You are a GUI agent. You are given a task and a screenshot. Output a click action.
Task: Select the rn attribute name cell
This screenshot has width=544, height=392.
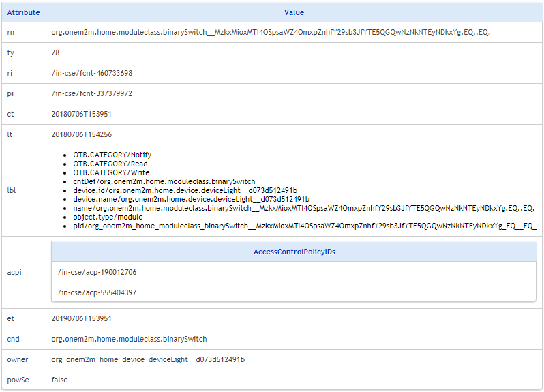pyautogui.click(x=10, y=32)
